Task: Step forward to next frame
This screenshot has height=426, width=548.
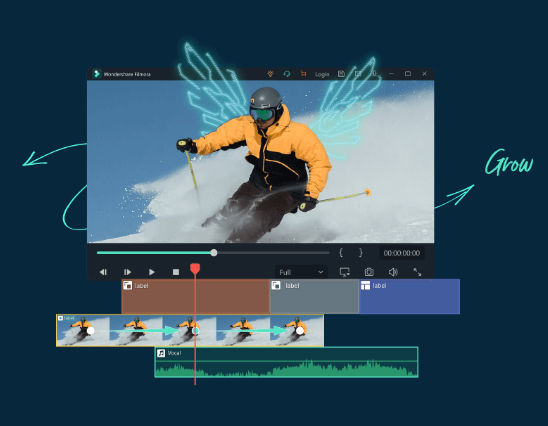Action: click(x=128, y=272)
